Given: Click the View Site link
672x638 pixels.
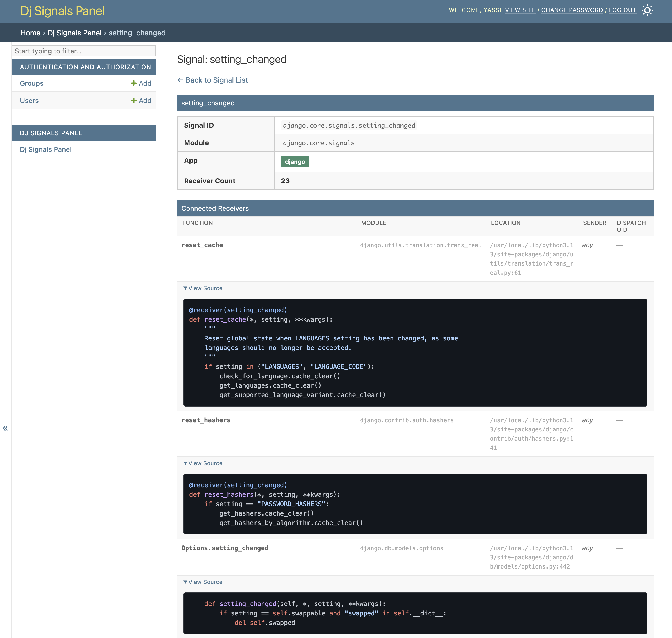Looking at the screenshot, I should pyautogui.click(x=520, y=10).
